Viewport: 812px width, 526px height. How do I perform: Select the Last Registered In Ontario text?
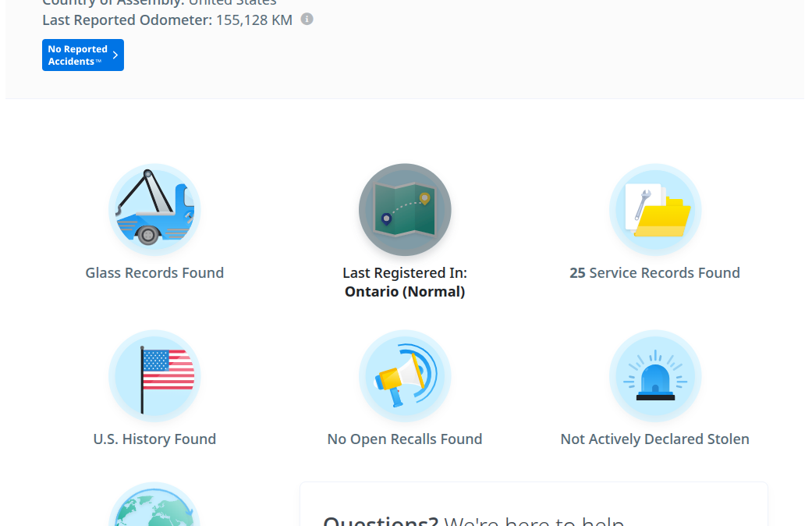coord(405,282)
